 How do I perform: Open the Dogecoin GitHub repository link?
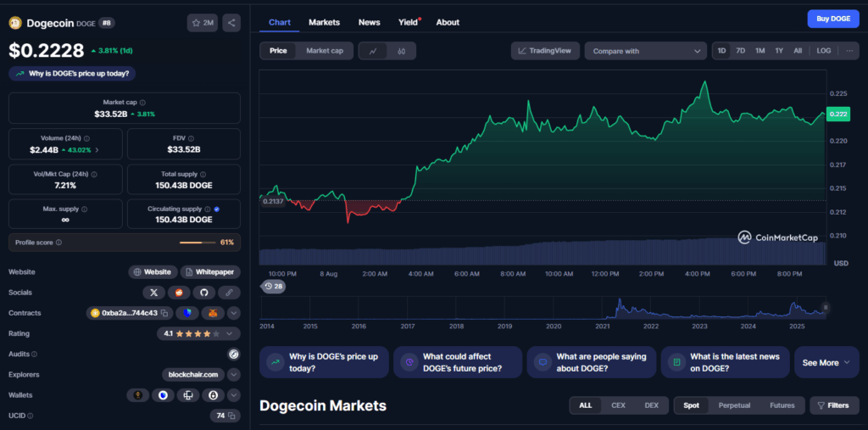tap(203, 292)
